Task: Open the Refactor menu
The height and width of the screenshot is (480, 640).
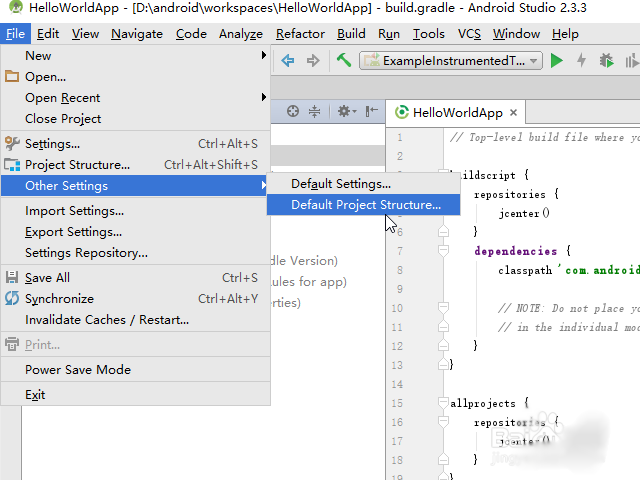Action: [300, 34]
